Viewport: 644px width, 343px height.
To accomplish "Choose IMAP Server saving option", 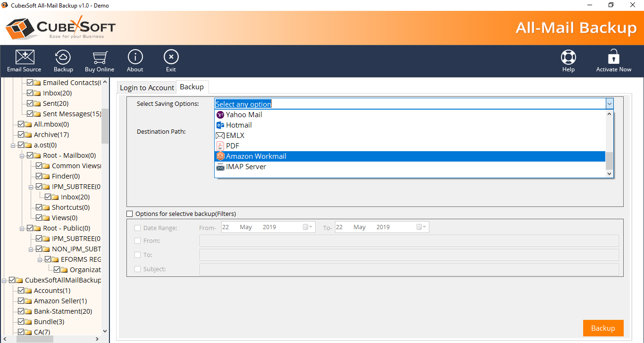I will tap(410, 166).
